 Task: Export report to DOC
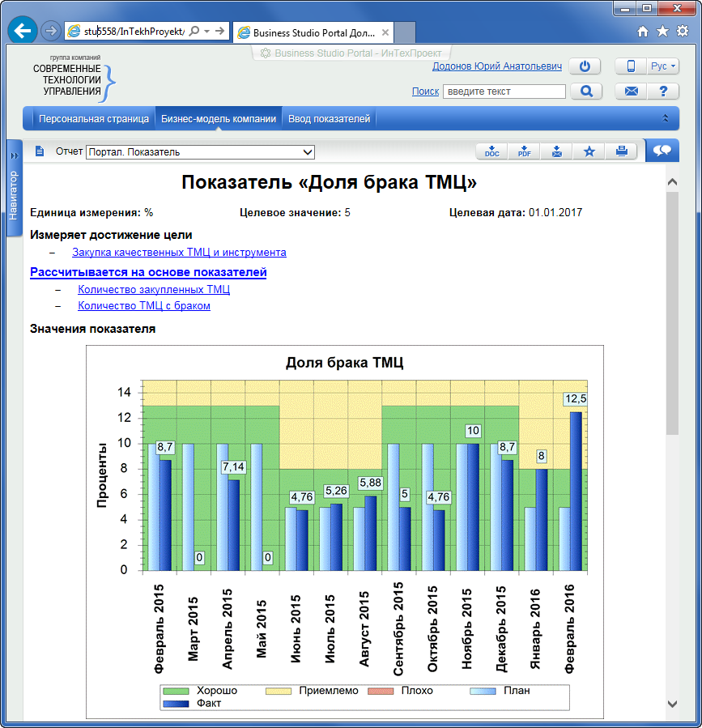[491, 151]
